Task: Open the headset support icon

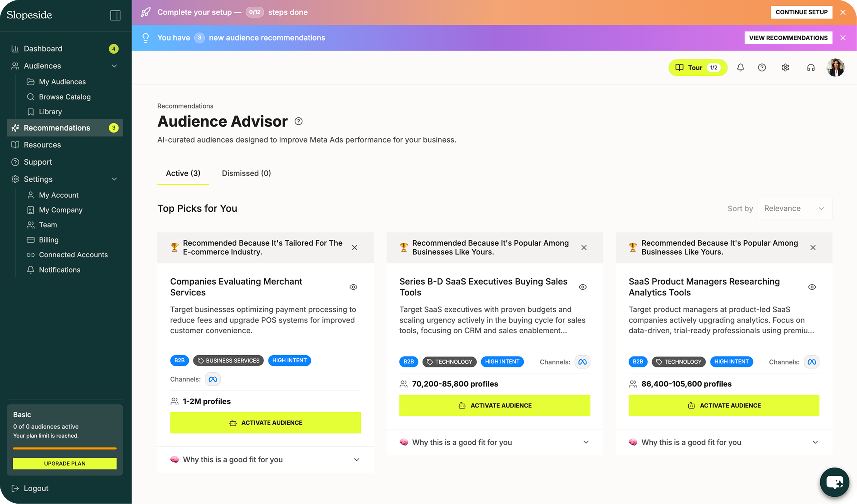Action: 811,68
